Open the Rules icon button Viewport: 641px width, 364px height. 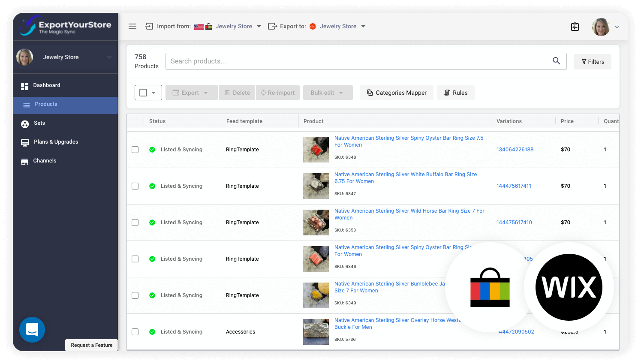coord(446,93)
